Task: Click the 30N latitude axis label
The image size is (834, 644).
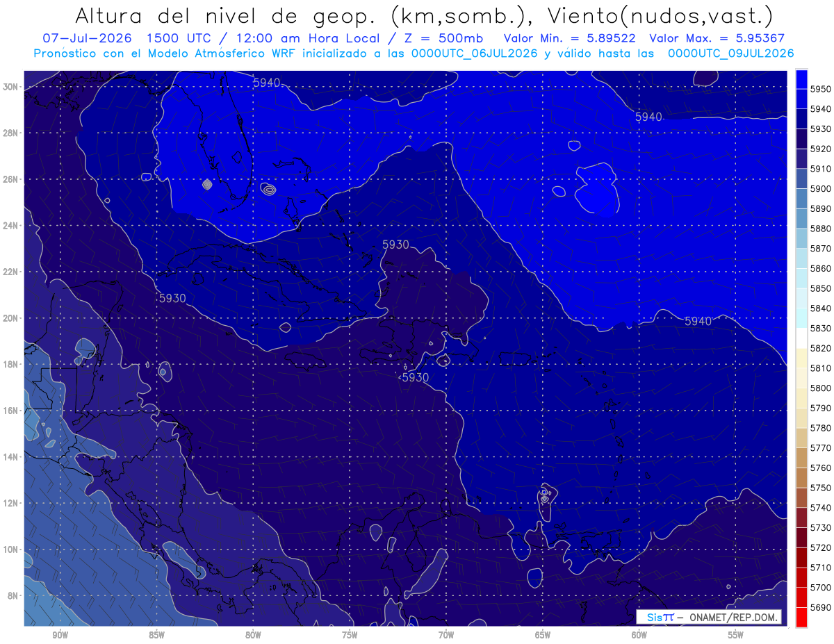Action: click(11, 87)
